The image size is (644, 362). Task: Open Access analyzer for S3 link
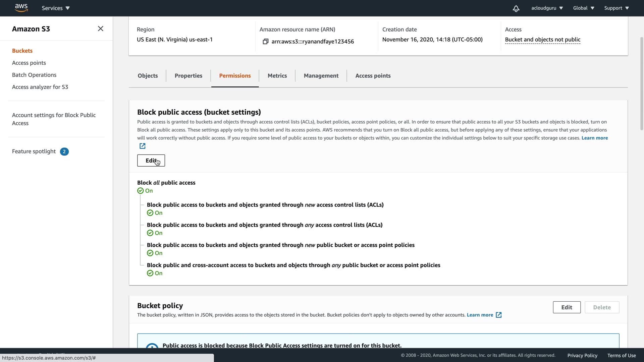pos(40,87)
